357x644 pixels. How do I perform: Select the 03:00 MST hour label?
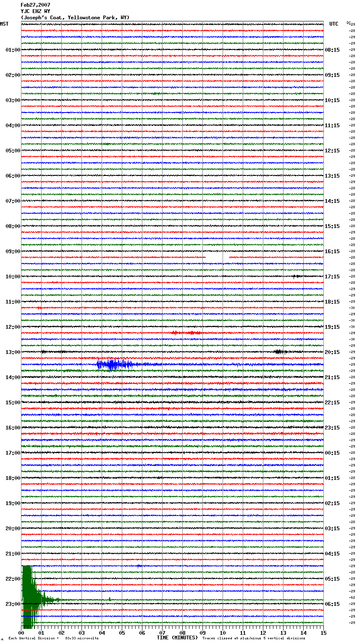click(x=13, y=100)
